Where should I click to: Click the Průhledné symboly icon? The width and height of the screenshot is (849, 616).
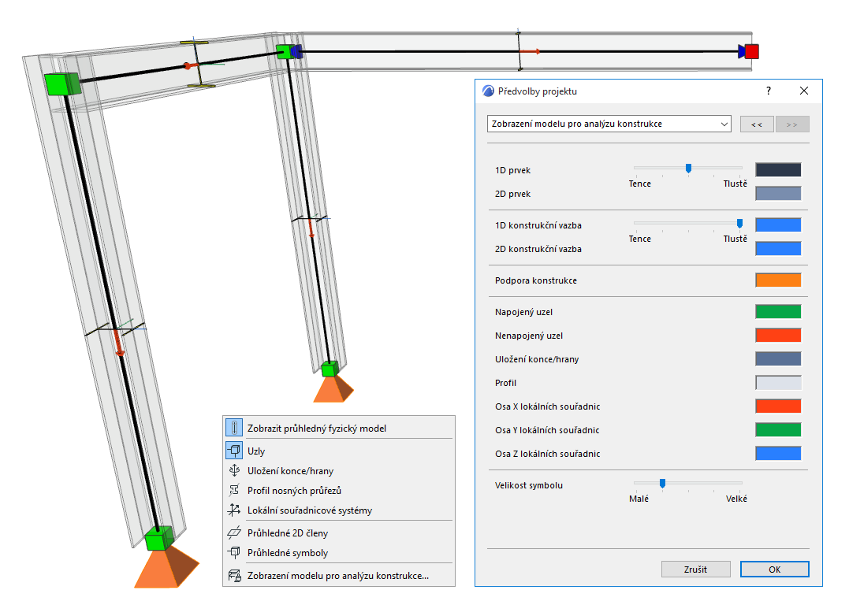[x=234, y=552]
